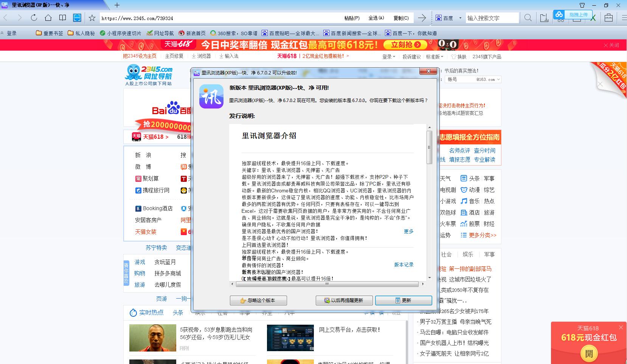Viewport: 627px width, 364px height.
Task: Go to the home page icon
Action: click(48, 18)
